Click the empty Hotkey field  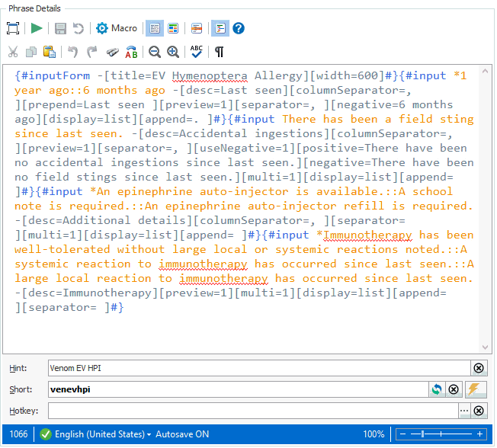tap(253, 411)
